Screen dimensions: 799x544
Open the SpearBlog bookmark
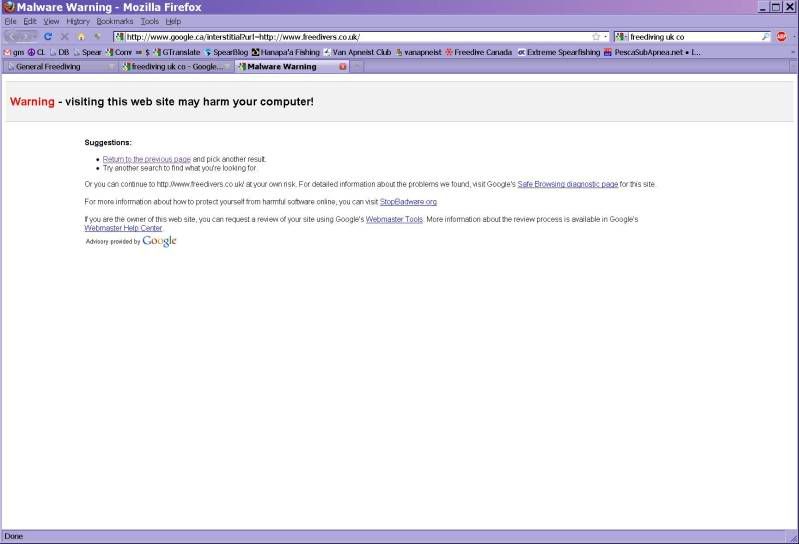(226, 52)
